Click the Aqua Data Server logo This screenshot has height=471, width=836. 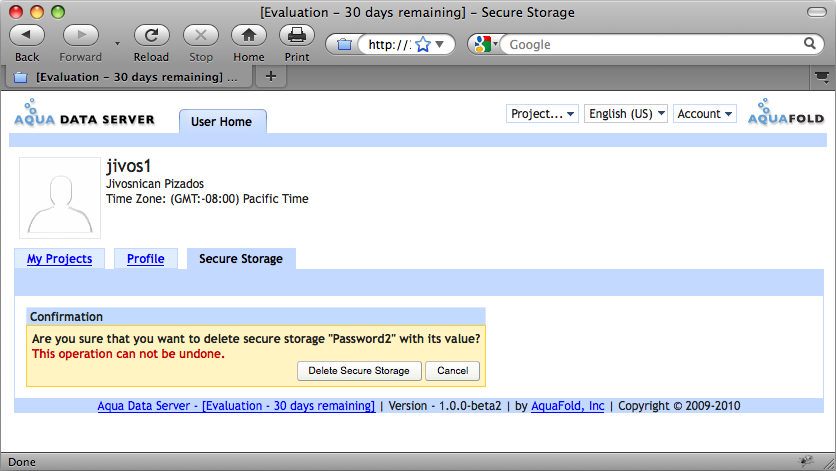pyautogui.click(x=84, y=113)
